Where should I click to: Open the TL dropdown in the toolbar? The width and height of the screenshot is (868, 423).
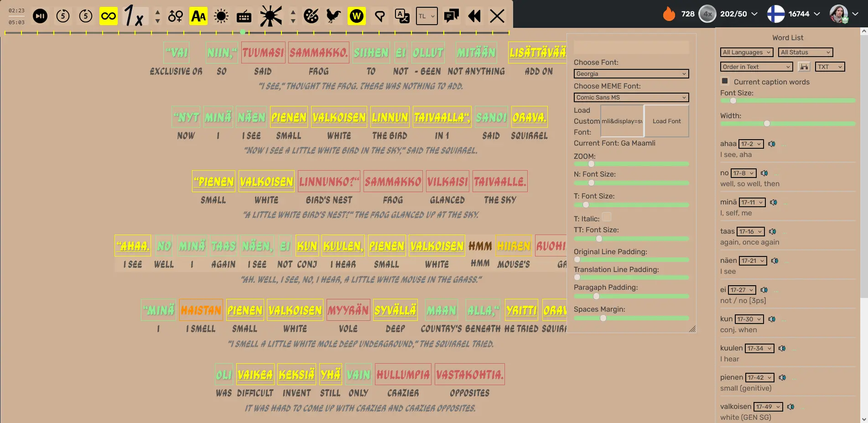click(427, 16)
